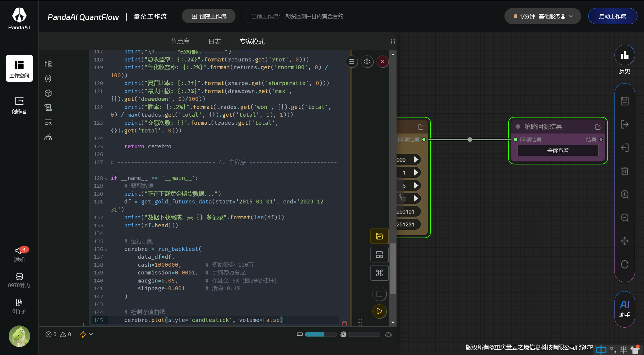Click 全屏查看 in the 策略回测结果 node
644x355 pixels.
coord(558,151)
